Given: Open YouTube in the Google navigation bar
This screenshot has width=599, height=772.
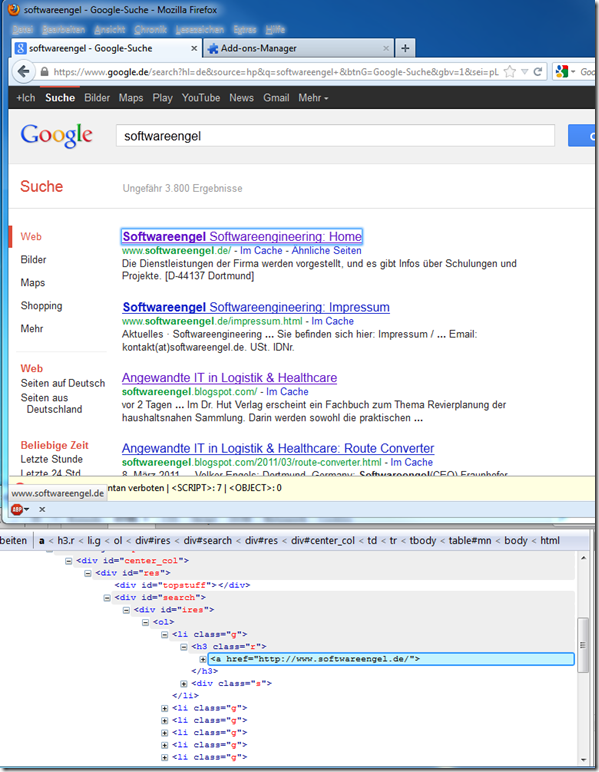Looking at the screenshot, I should point(201,98).
